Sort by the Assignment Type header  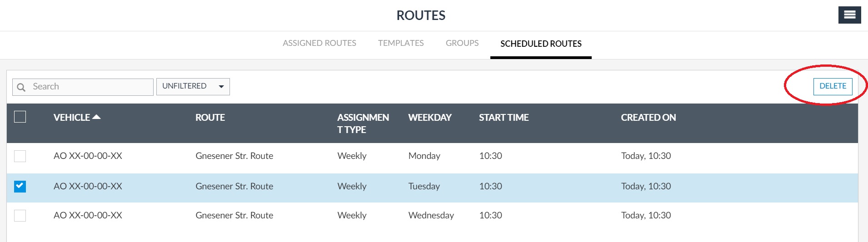coord(363,123)
